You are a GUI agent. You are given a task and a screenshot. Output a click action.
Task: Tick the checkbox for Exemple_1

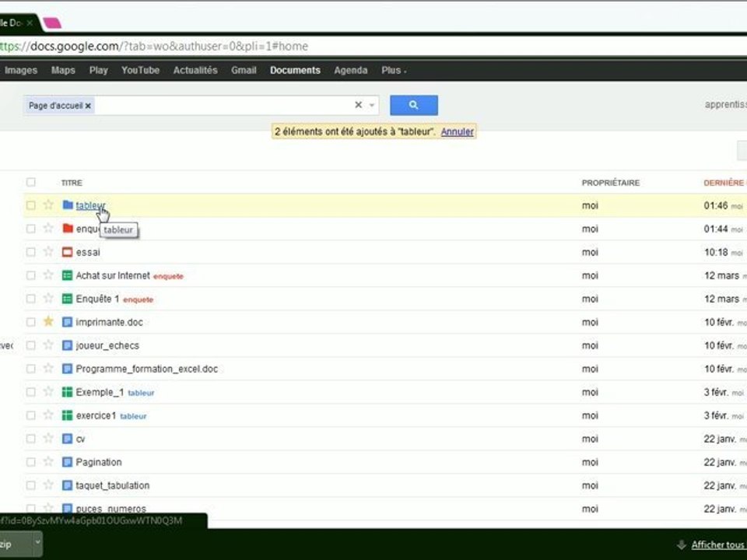(x=31, y=392)
